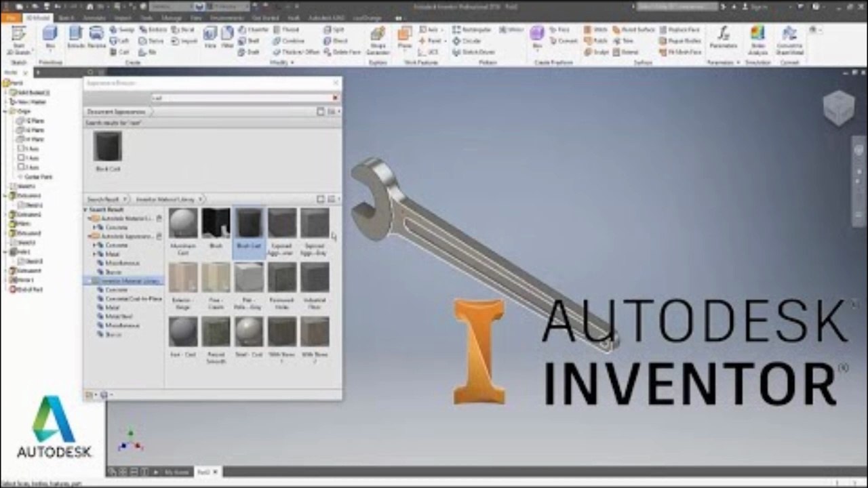Select the Extrude tool
Screen dimensions: 868x488
click(75, 38)
